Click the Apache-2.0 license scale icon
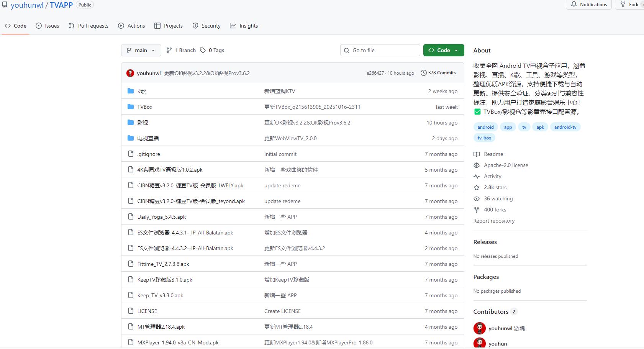 click(477, 165)
